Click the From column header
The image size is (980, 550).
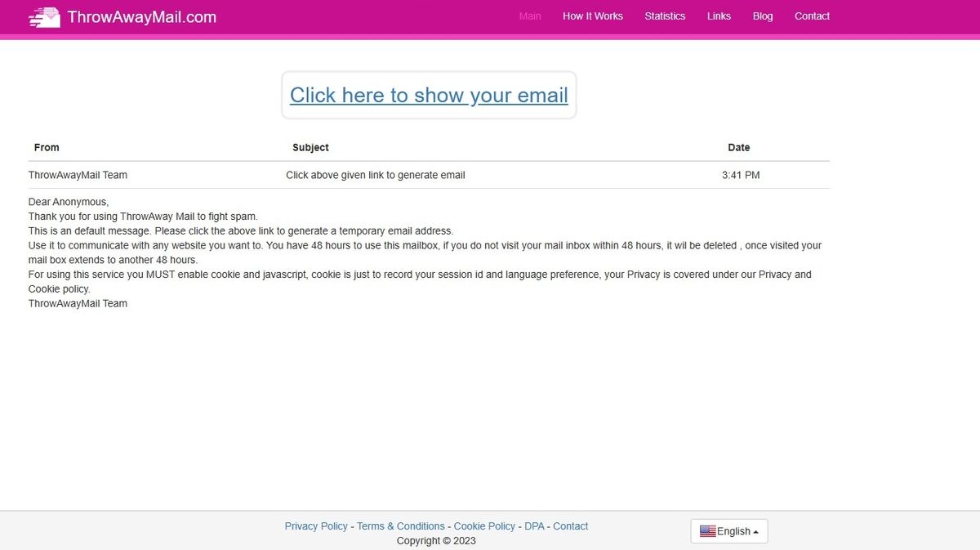[x=47, y=147]
